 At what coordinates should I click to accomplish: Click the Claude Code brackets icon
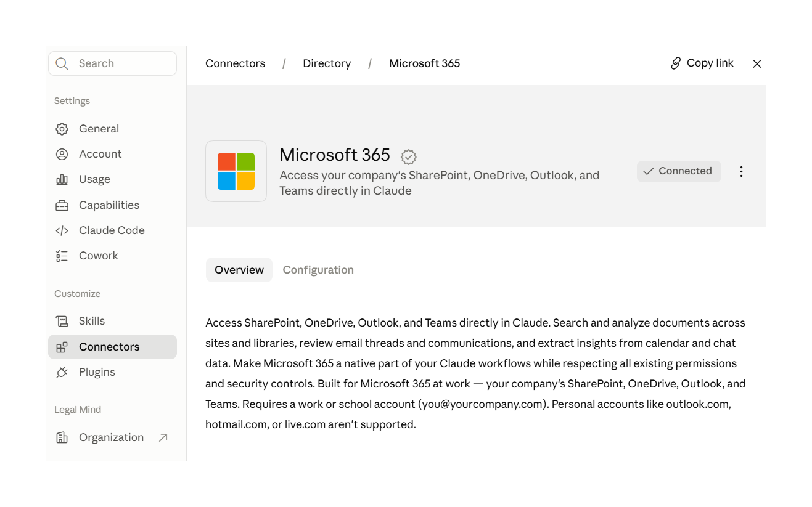[x=62, y=230]
